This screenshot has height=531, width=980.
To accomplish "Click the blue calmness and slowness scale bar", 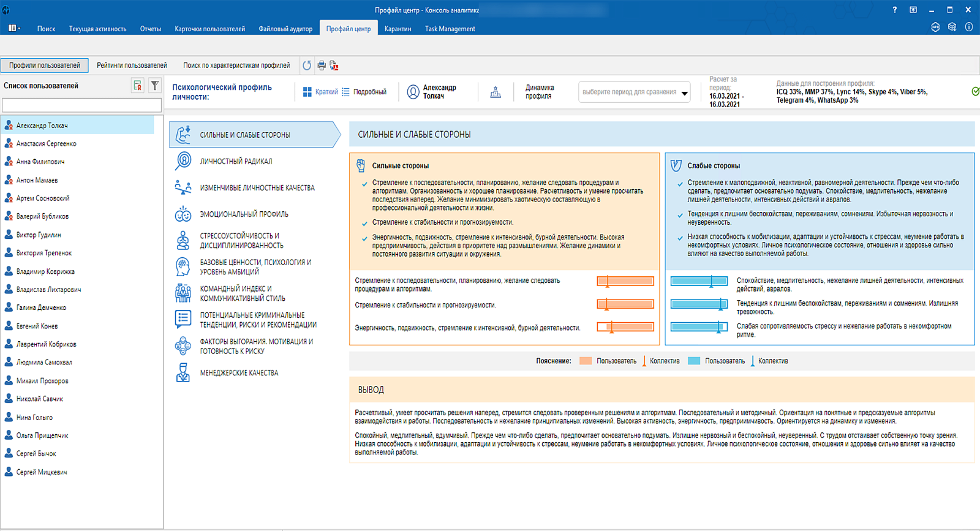I will point(699,281).
